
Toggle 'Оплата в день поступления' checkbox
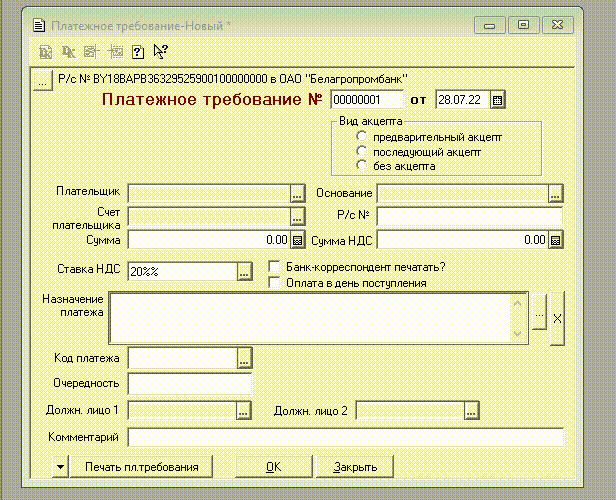(275, 282)
